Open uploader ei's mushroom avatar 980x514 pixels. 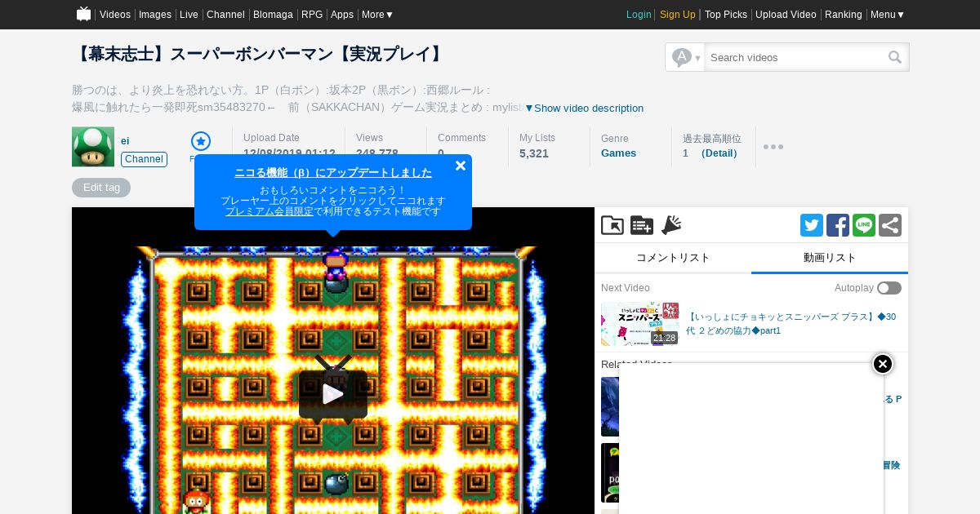click(93, 147)
